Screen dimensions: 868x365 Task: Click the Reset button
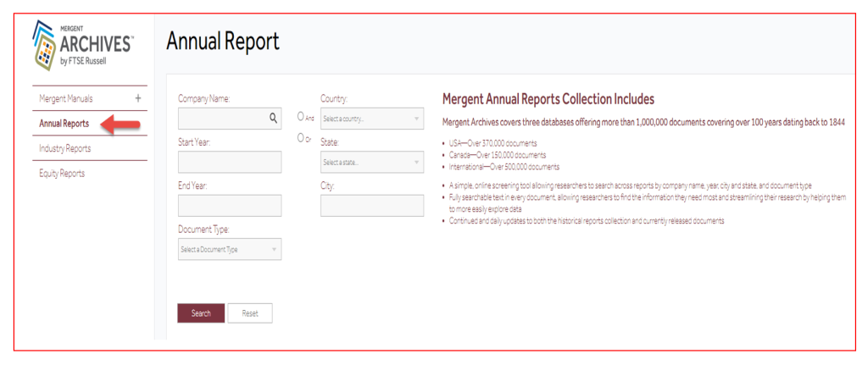250,313
